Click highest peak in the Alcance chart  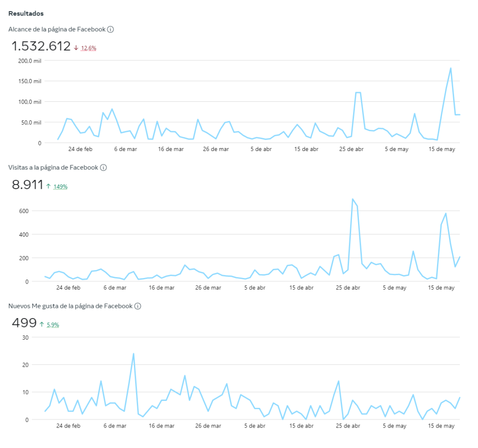pos(450,68)
